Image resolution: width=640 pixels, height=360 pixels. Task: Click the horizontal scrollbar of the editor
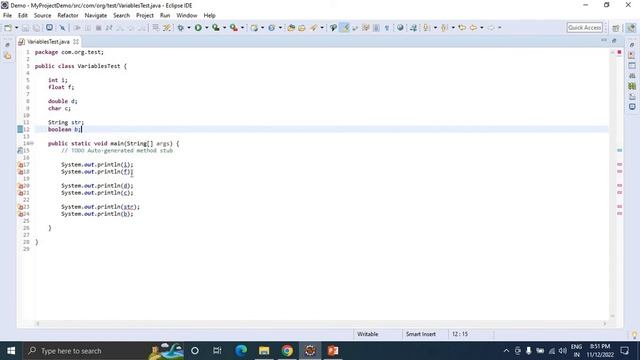tap(320, 324)
